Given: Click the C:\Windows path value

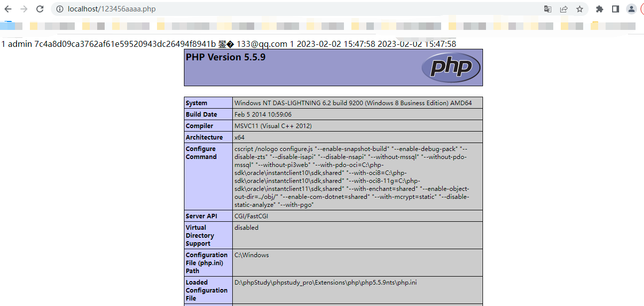Looking at the screenshot, I should point(252,255).
